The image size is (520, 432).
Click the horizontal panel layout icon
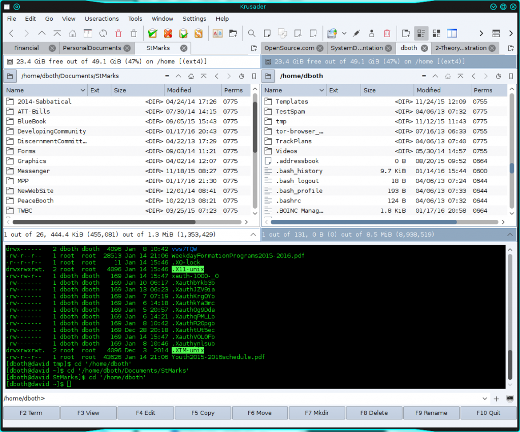[x=496, y=33]
